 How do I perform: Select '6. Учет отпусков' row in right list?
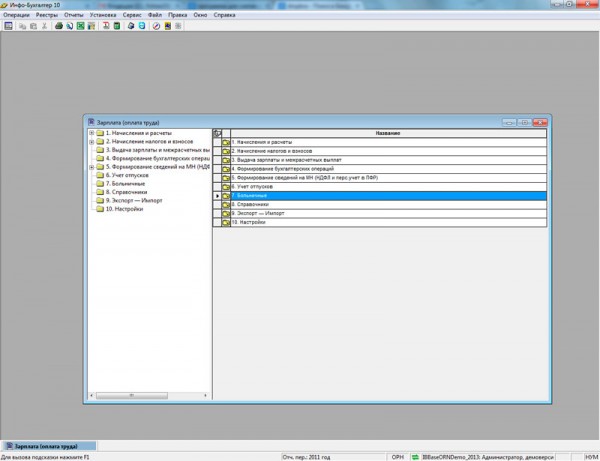tap(253, 187)
